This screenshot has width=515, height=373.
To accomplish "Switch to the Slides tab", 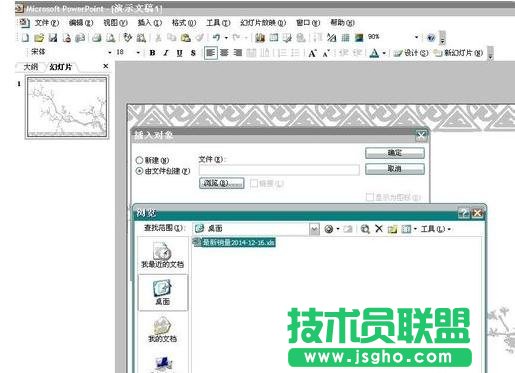I will (61, 67).
